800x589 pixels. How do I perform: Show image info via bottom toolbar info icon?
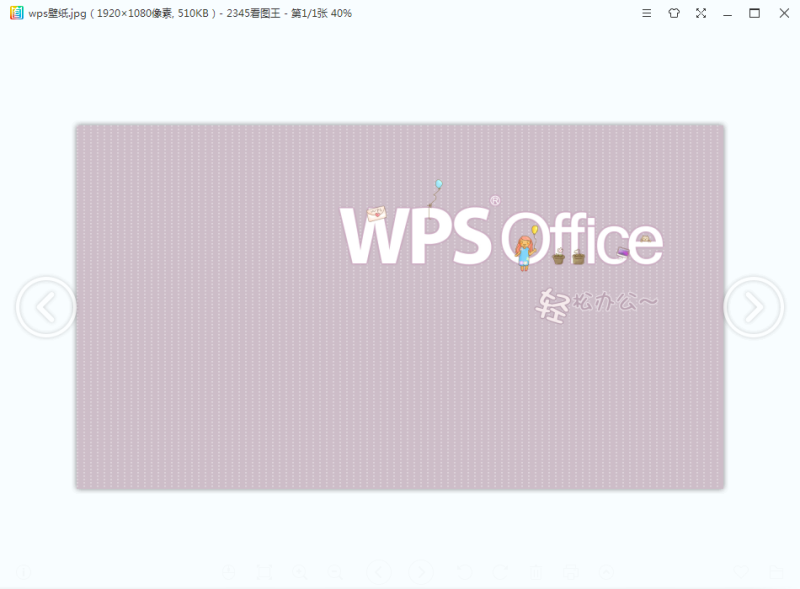pos(23,572)
